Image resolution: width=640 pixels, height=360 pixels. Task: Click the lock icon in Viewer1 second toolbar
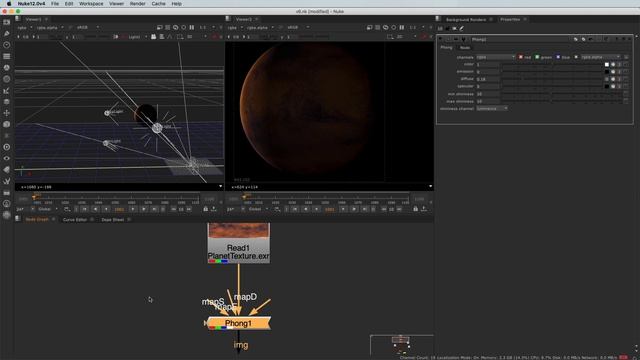(x=153, y=37)
